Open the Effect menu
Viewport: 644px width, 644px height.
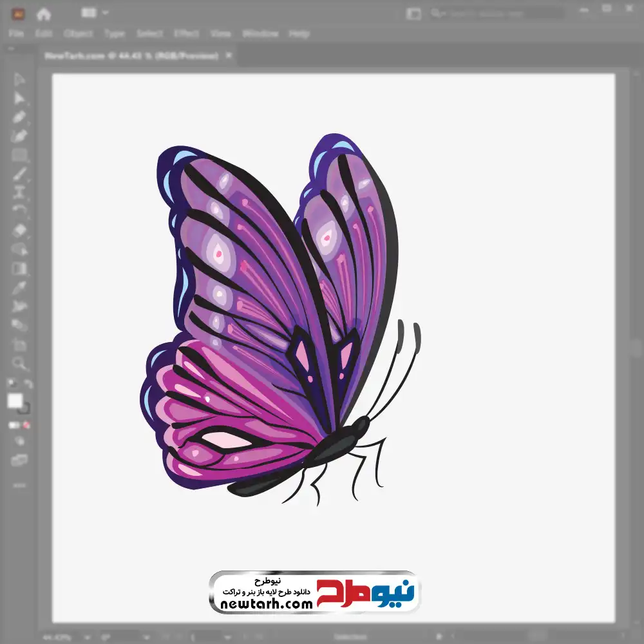click(x=186, y=33)
